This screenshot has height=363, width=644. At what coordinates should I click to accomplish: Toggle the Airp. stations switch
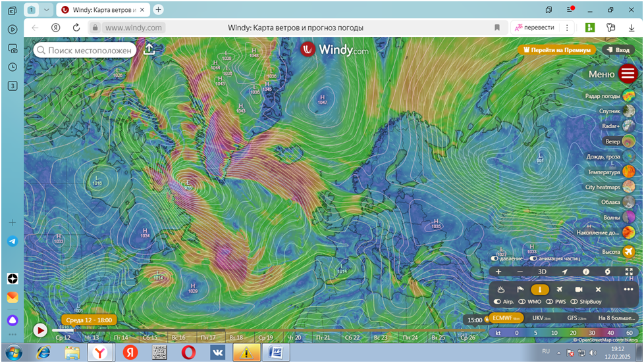497,301
